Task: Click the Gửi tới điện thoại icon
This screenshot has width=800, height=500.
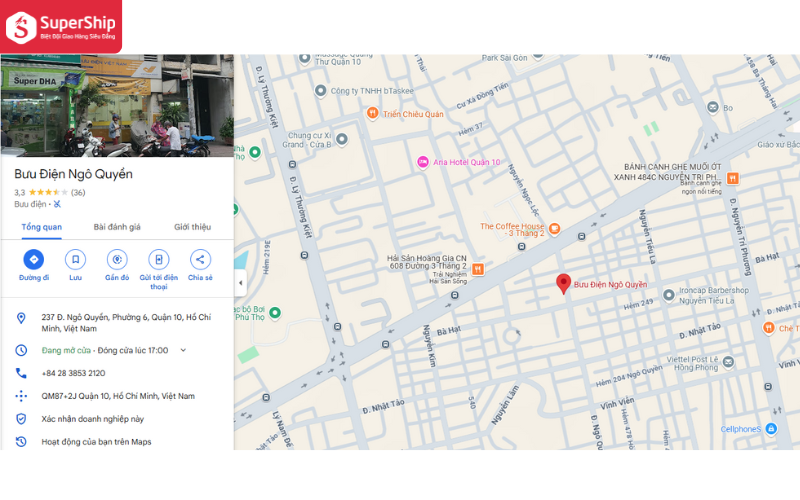Action: click(159, 260)
